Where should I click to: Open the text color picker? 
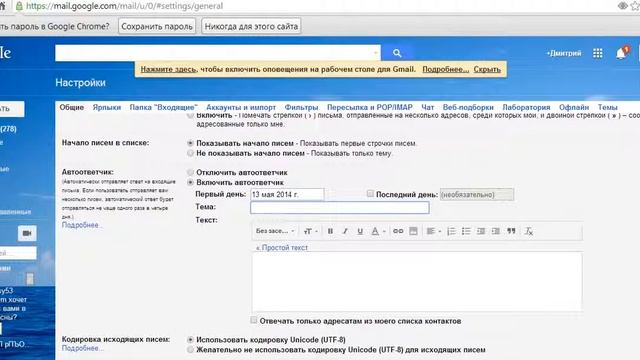[377, 231]
